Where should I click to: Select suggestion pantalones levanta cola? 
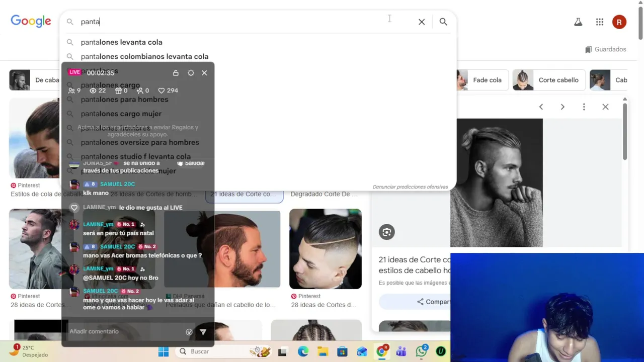pyautogui.click(x=121, y=42)
